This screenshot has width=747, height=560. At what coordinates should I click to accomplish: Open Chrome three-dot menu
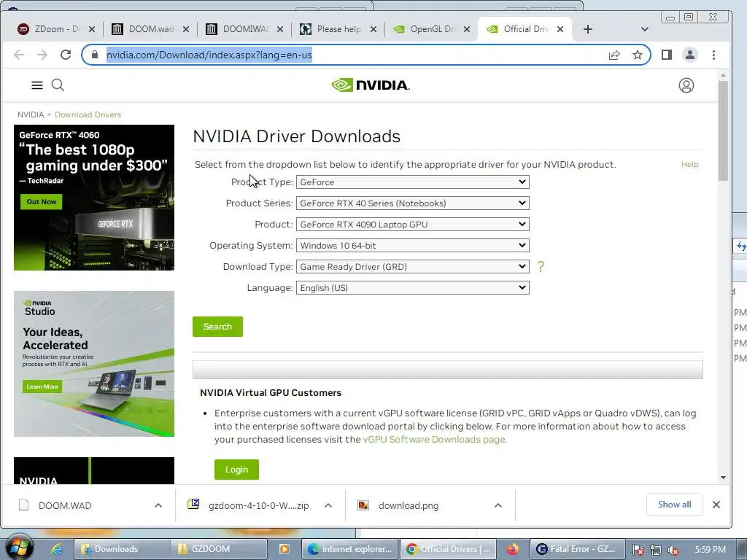click(x=713, y=55)
